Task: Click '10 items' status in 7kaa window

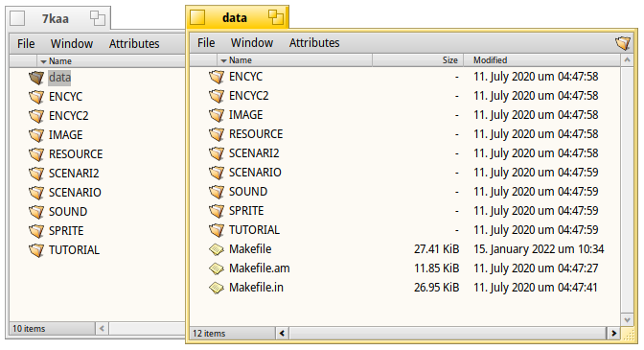Action: 29,328
